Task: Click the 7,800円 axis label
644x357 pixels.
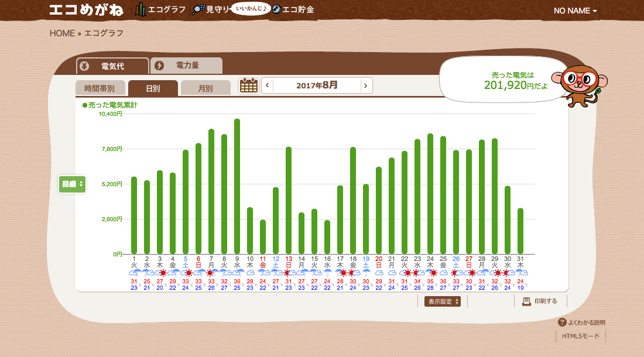Action: click(x=112, y=149)
